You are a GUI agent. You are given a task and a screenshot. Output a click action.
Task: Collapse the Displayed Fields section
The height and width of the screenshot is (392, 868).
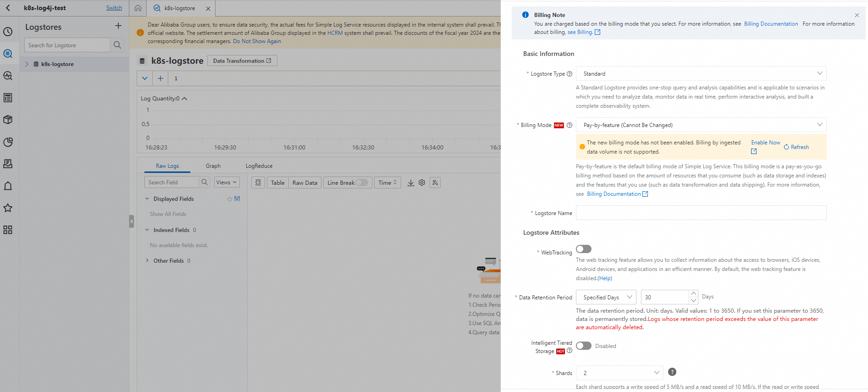147,199
